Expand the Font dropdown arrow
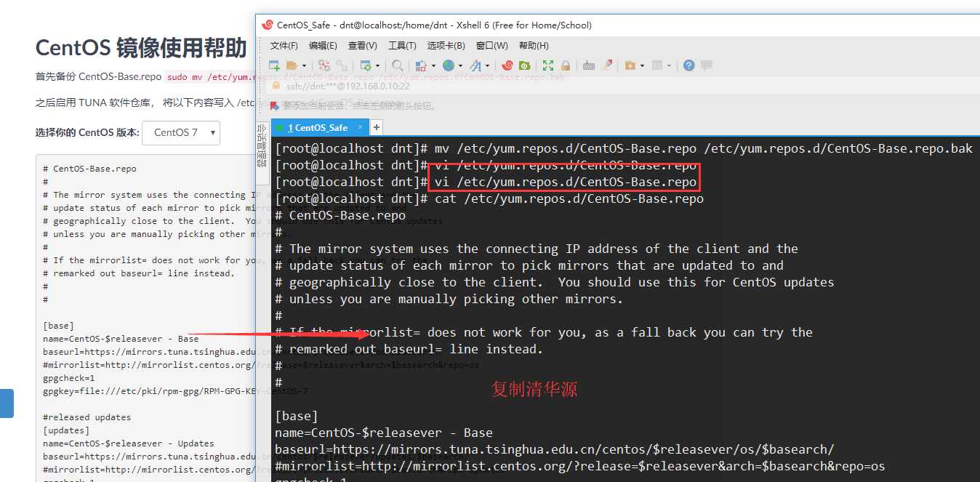This screenshot has height=482, width=980. tap(488, 65)
